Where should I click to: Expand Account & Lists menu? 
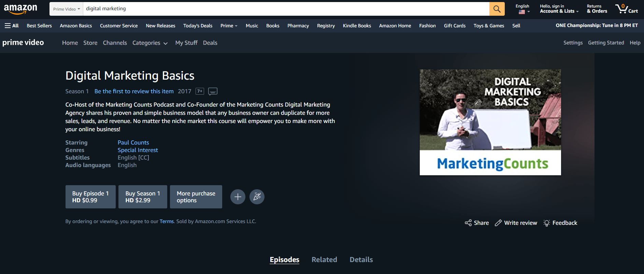(x=559, y=9)
